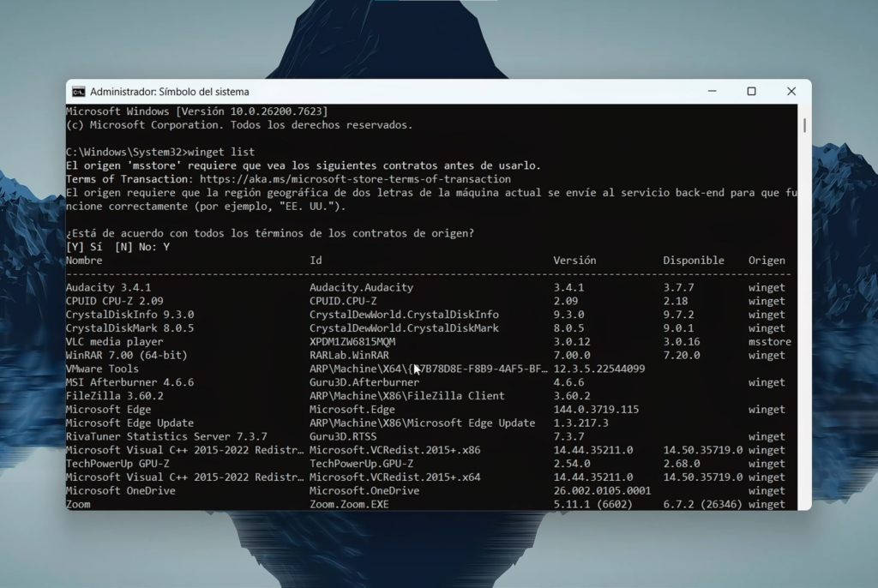Maximize the Command Prompt window
Viewport: 878px width, 588px height.
click(x=751, y=91)
